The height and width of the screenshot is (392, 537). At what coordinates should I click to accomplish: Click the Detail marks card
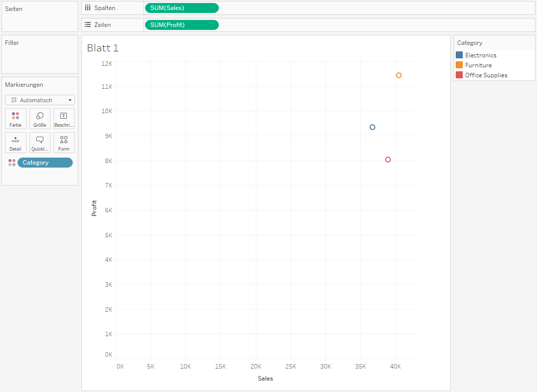15,143
